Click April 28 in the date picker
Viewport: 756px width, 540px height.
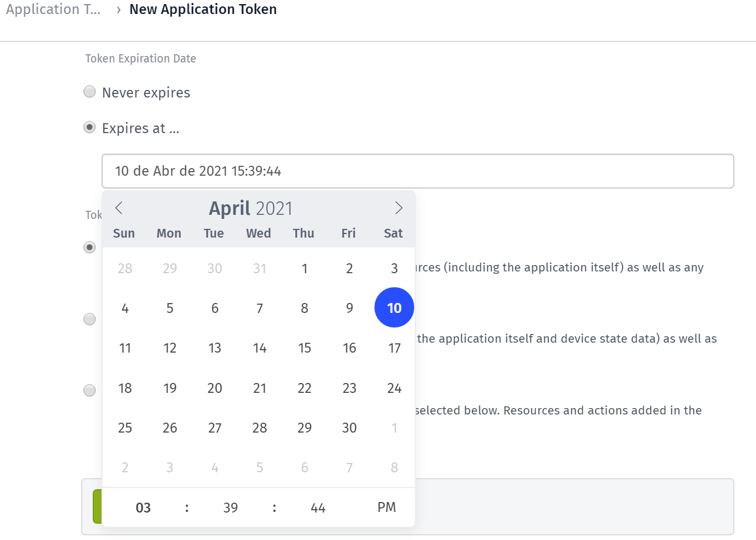click(x=260, y=428)
